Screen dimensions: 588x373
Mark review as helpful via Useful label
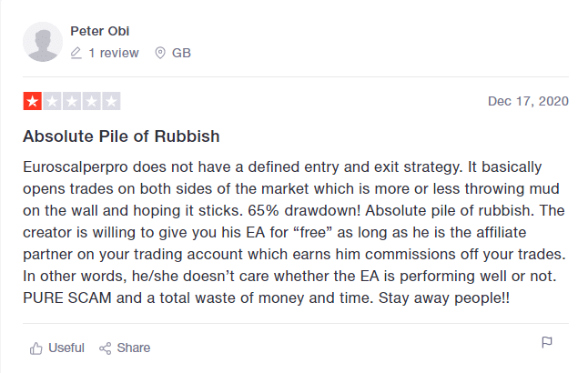click(x=66, y=348)
